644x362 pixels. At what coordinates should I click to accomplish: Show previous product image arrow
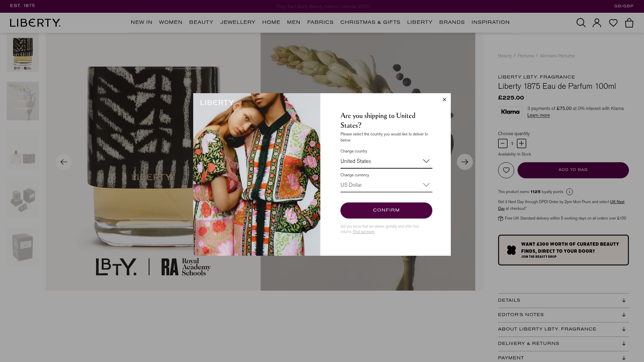click(x=64, y=162)
